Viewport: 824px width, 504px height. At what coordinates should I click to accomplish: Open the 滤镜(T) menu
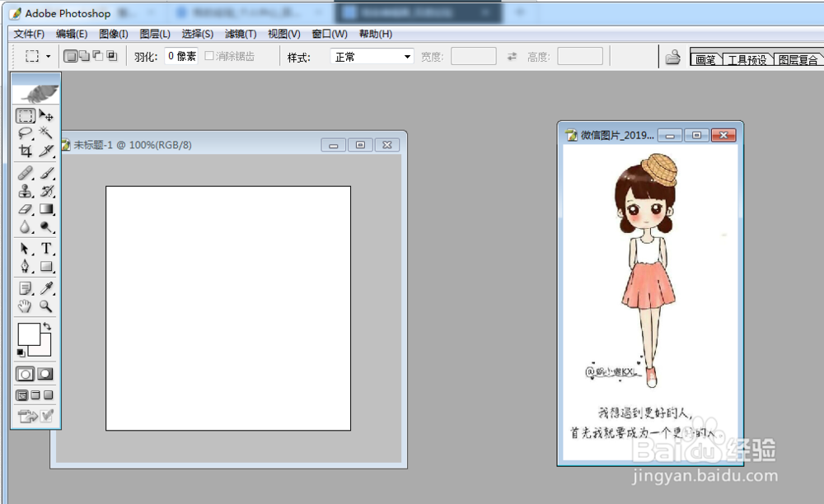241,34
